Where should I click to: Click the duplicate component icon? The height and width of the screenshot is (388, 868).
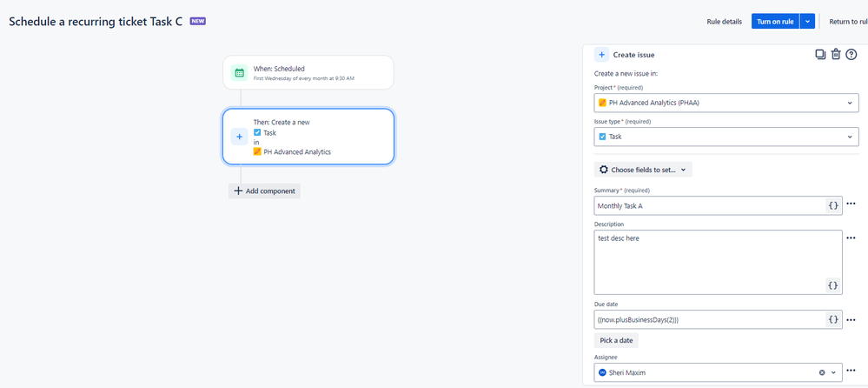820,54
